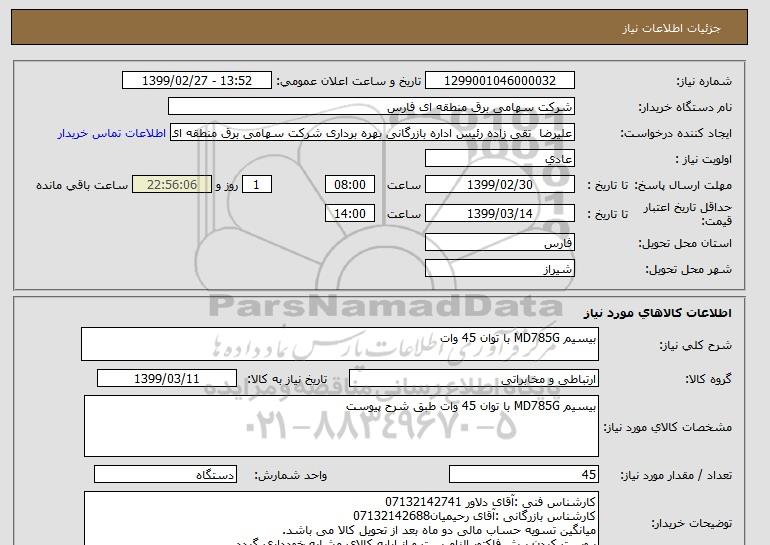Click the request creator field علیرضا تقی زاده
This screenshot has width=770, height=545.
pyautogui.click(x=372, y=133)
